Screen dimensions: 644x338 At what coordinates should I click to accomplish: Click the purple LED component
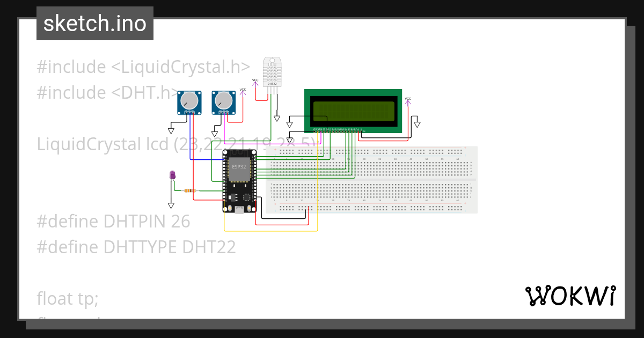(x=172, y=175)
